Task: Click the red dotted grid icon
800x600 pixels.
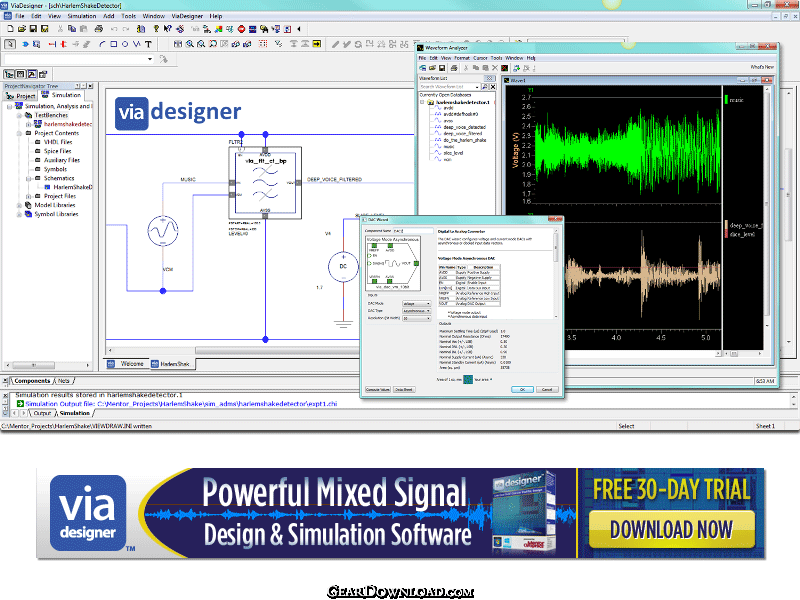Action: [x=263, y=44]
